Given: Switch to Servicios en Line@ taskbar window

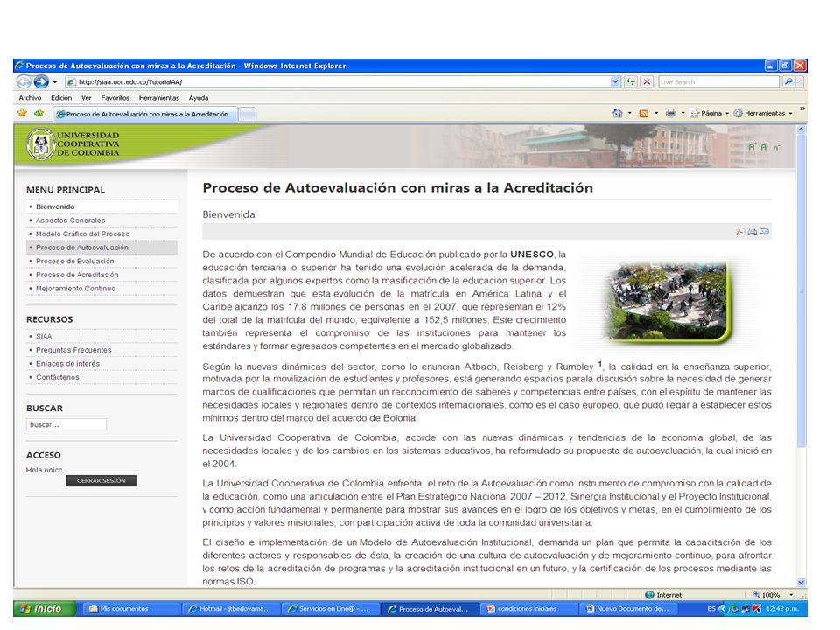Looking at the screenshot, I should [331, 609].
